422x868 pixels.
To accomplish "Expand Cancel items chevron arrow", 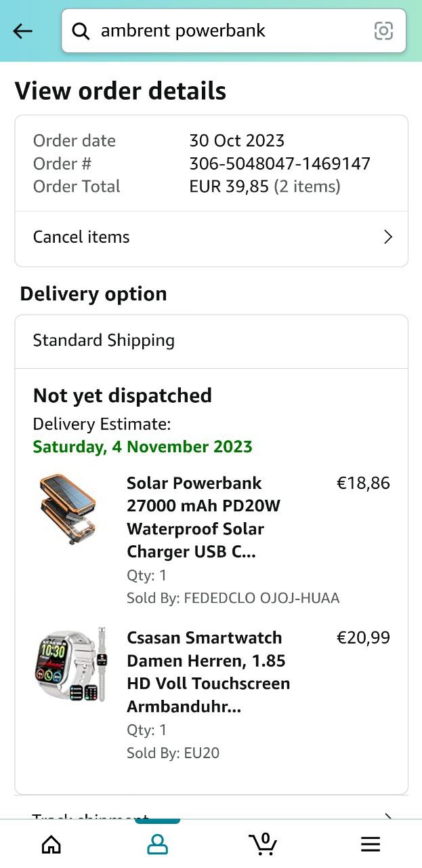I will (387, 237).
